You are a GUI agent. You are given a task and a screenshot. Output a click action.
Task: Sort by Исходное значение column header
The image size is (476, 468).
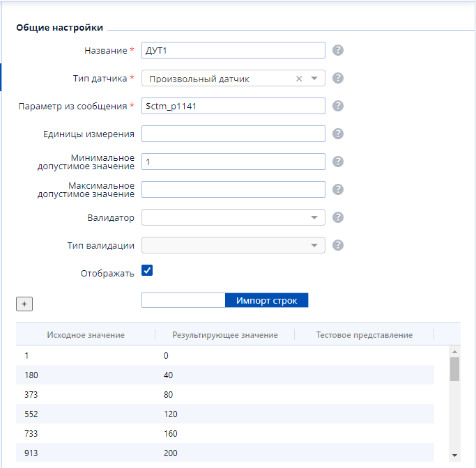(x=86, y=335)
